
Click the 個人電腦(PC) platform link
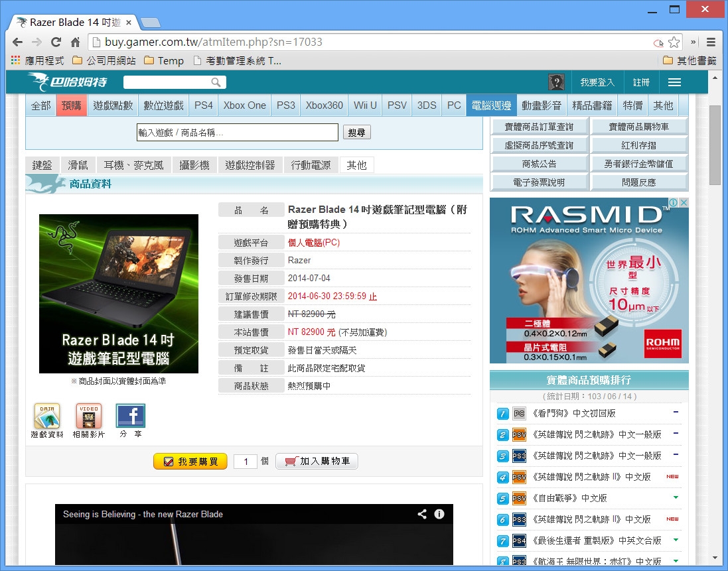point(314,243)
